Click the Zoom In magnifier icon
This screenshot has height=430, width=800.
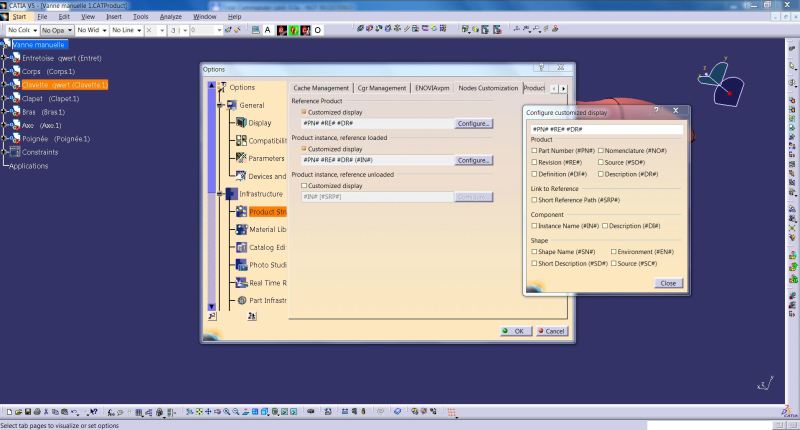pos(227,412)
